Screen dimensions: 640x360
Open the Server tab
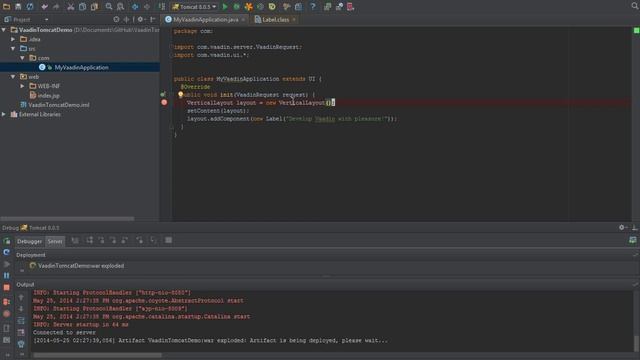click(x=55, y=241)
